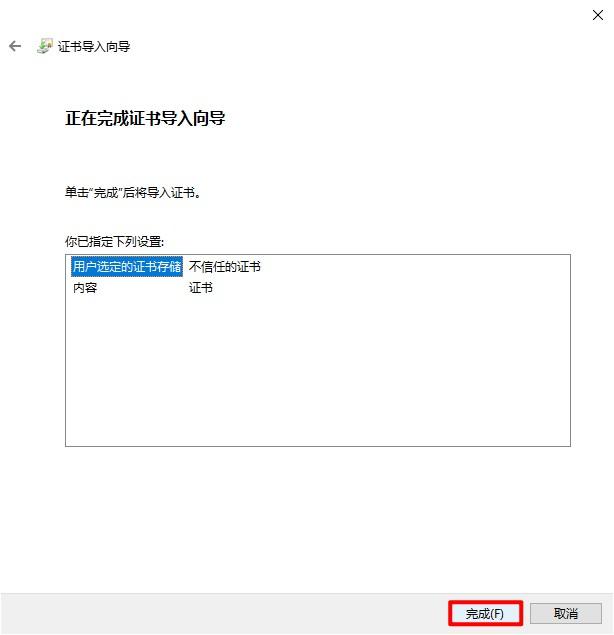The image size is (614, 635).
Task: Close the wizard with the X icon
Action: point(598,15)
